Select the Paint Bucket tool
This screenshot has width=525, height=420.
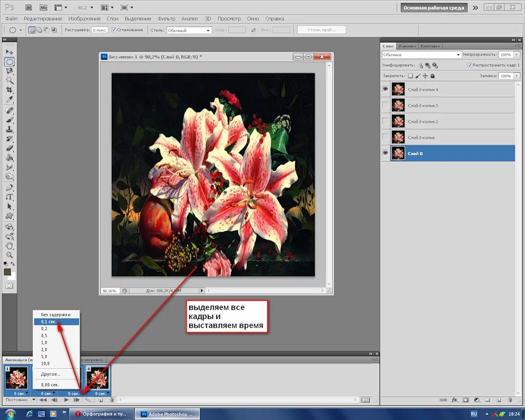point(9,157)
